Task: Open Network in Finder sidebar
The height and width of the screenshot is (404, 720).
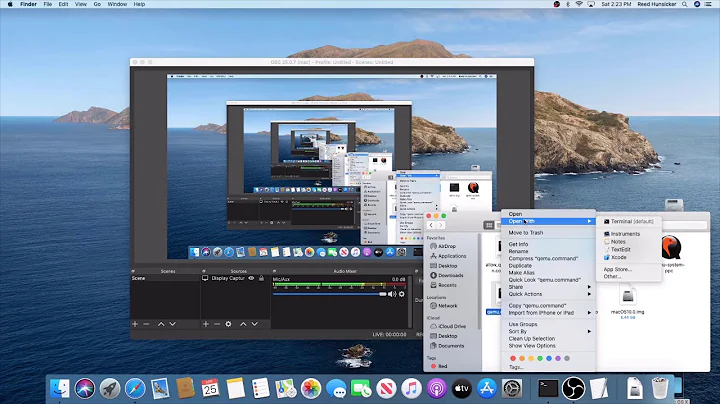Action: point(444,306)
